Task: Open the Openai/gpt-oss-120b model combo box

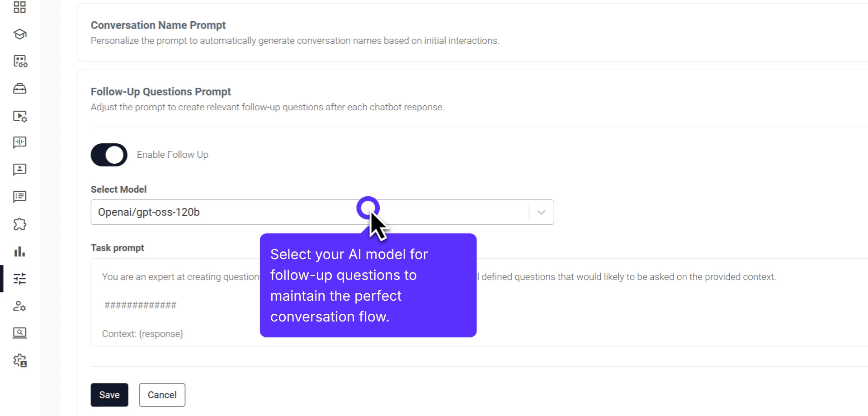Action: coord(226,213)
